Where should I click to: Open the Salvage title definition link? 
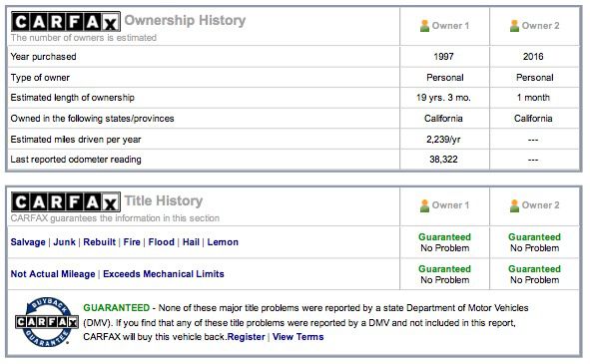[28, 242]
